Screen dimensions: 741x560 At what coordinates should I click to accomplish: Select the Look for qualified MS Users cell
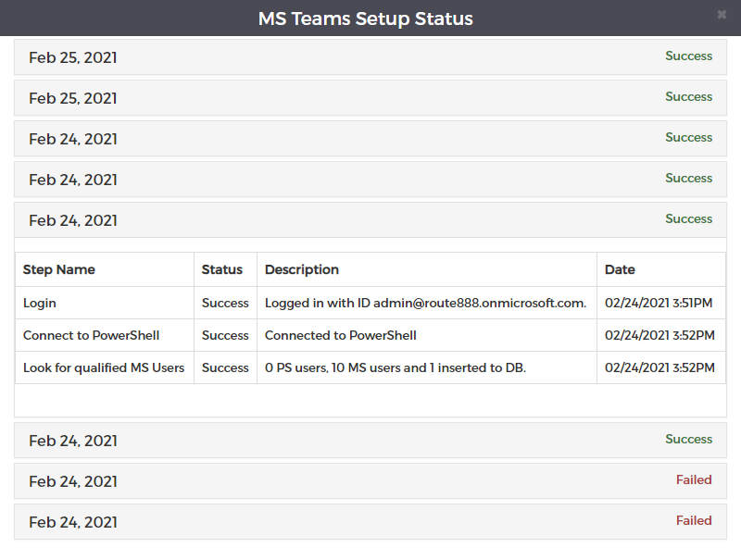point(105,367)
